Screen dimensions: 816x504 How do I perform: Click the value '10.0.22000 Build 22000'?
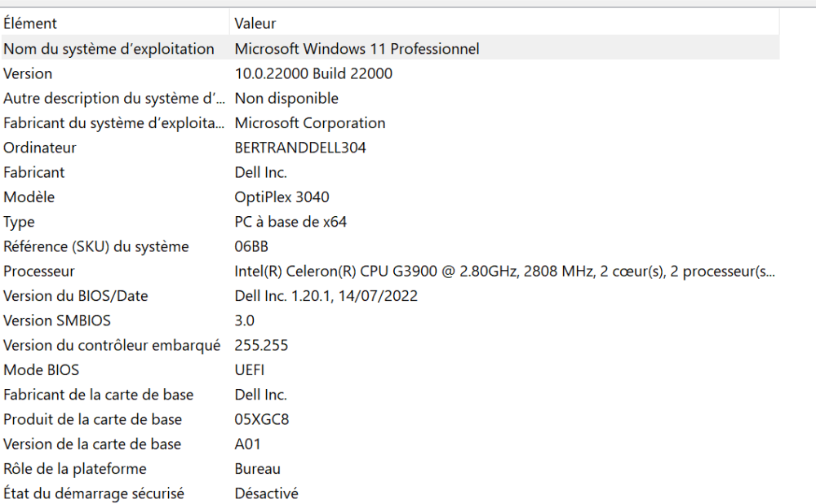tap(313, 74)
